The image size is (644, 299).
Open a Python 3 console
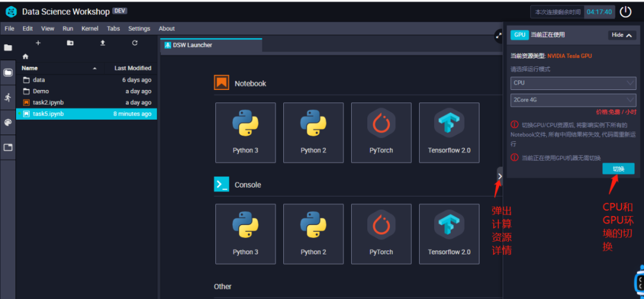[x=246, y=234]
